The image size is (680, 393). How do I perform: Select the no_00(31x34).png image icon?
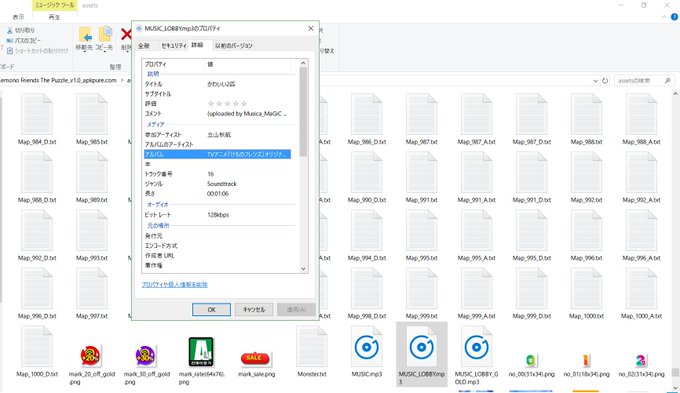click(531, 360)
